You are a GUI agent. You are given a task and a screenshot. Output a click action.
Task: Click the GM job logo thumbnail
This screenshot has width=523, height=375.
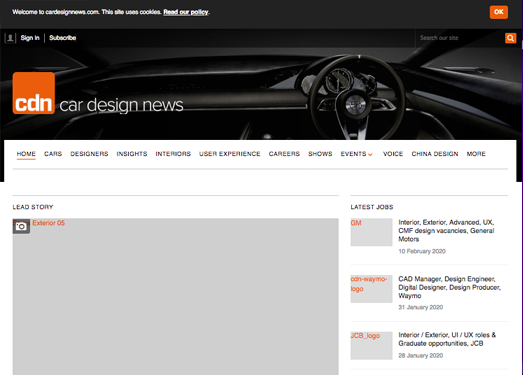371,232
